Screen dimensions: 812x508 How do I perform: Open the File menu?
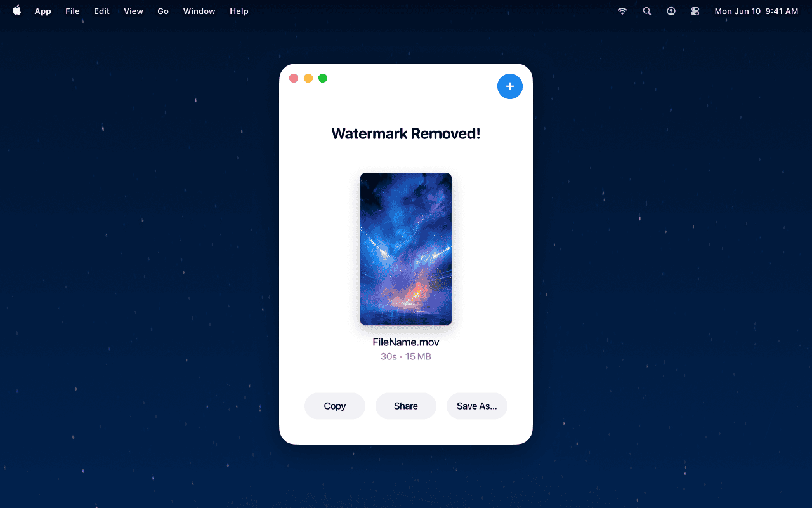[x=72, y=11]
